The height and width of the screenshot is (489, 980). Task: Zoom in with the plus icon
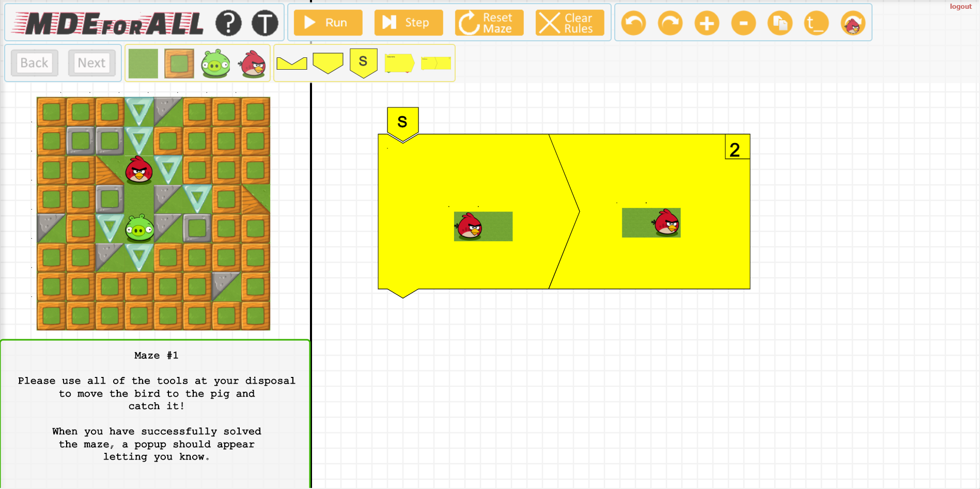[x=707, y=23]
